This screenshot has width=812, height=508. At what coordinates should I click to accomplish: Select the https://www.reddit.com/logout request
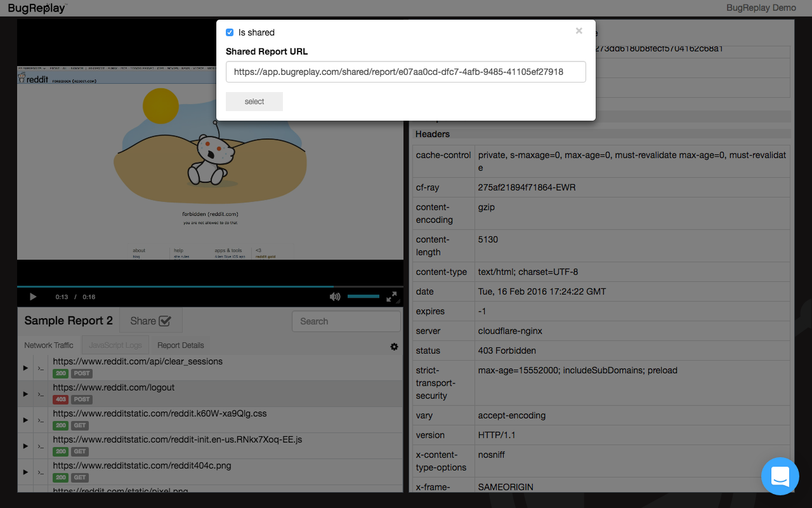(x=114, y=387)
